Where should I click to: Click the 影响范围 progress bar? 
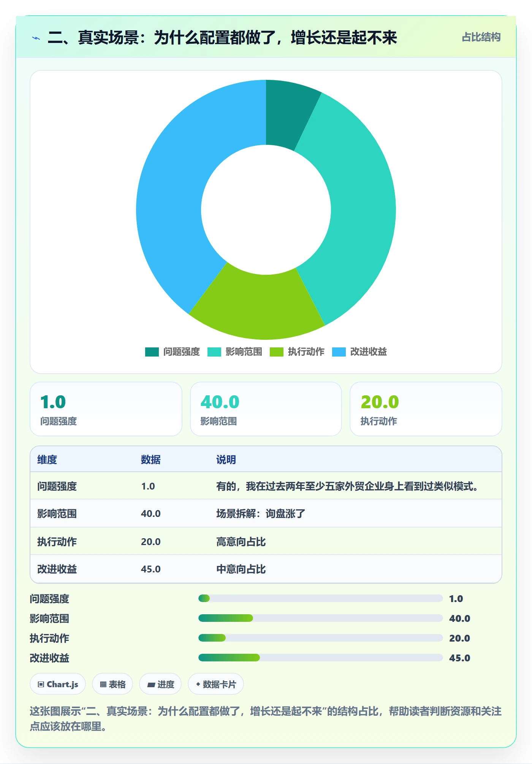pos(320,618)
